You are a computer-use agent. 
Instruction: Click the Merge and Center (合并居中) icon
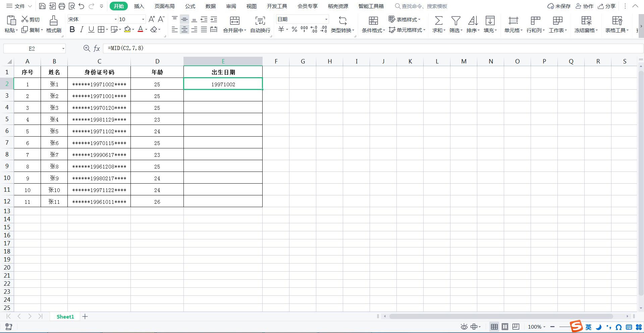234,20
